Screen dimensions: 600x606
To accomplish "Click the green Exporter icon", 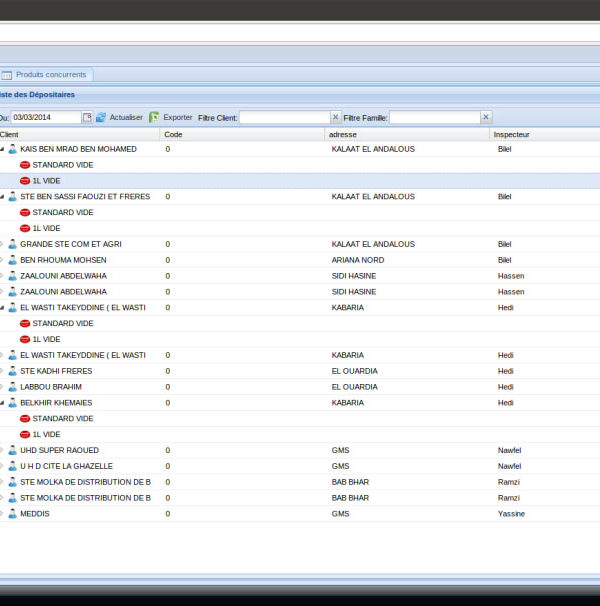I will 154,117.
